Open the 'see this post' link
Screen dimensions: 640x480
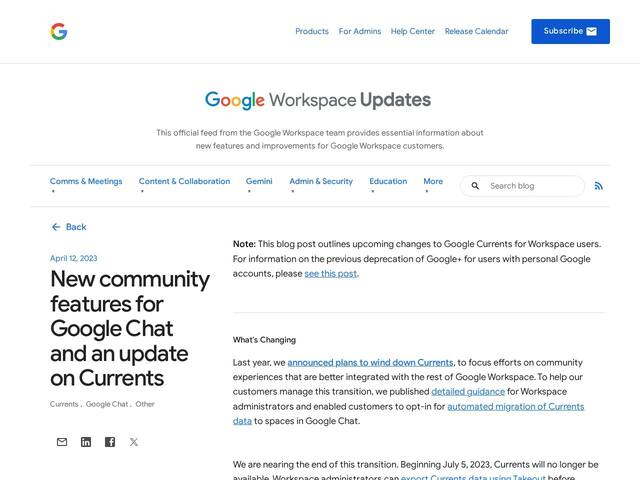click(331, 273)
